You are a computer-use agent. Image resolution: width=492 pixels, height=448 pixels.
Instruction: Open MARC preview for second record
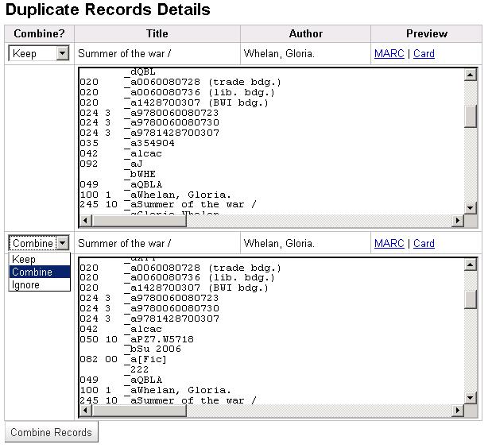389,243
